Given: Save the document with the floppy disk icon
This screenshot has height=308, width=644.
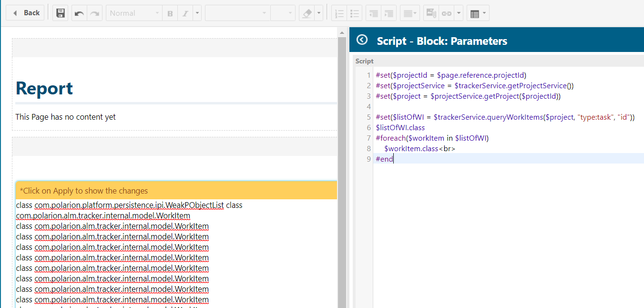Looking at the screenshot, I should tap(60, 13).
